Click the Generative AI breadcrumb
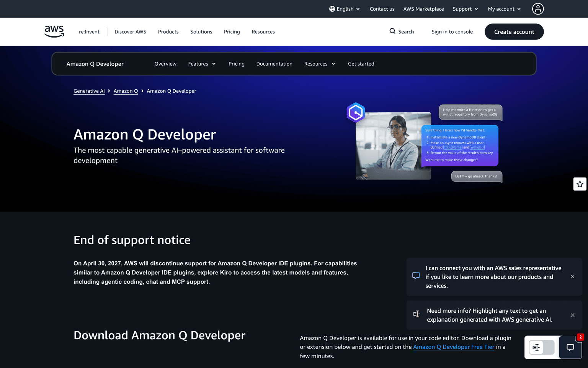588x368 pixels. [89, 91]
